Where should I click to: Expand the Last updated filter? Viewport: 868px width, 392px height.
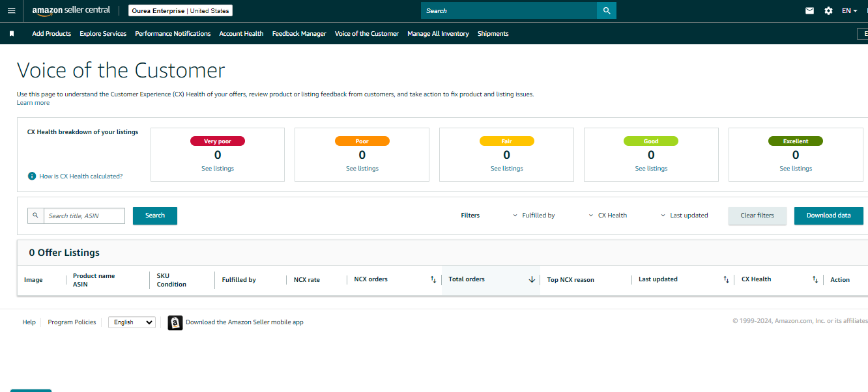coord(684,216)
